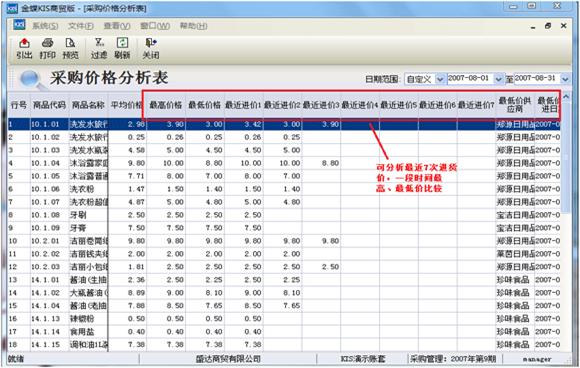This screenshot has width=580, height=368.
Task: Click the 洗衣粉 name in row 6
Action: tap(88, 189)
